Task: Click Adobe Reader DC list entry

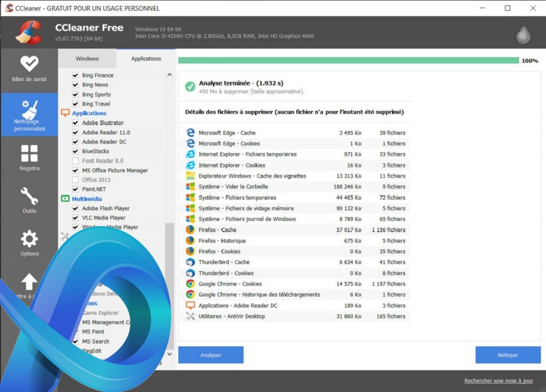Action: pyautogui.click(x=105, y=142)
